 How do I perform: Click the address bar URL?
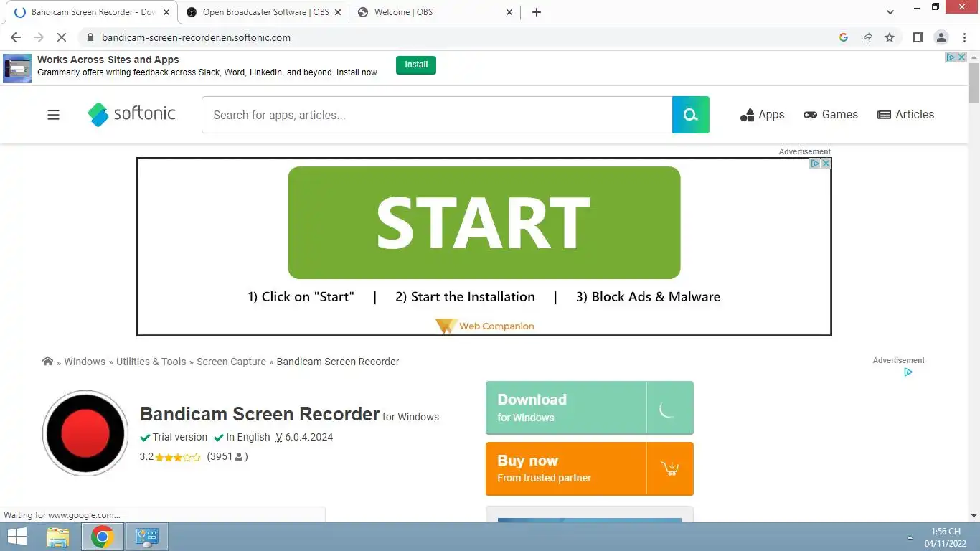coord(196,37)
